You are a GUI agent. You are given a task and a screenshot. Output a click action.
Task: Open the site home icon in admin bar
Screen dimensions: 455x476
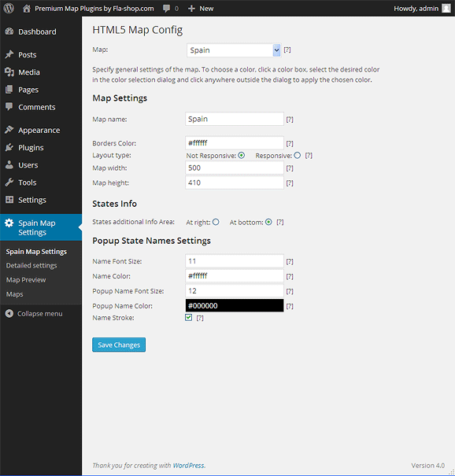pos(27,9)
